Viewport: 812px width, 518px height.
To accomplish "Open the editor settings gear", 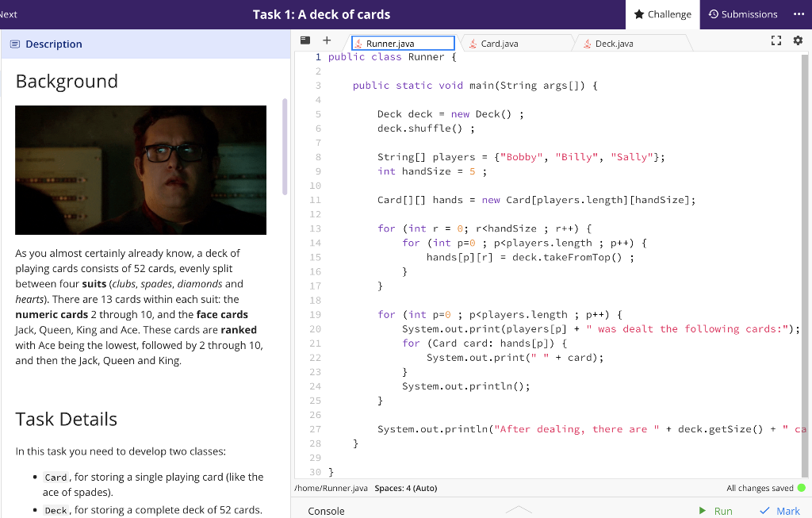I will click(x=798, y=40).
